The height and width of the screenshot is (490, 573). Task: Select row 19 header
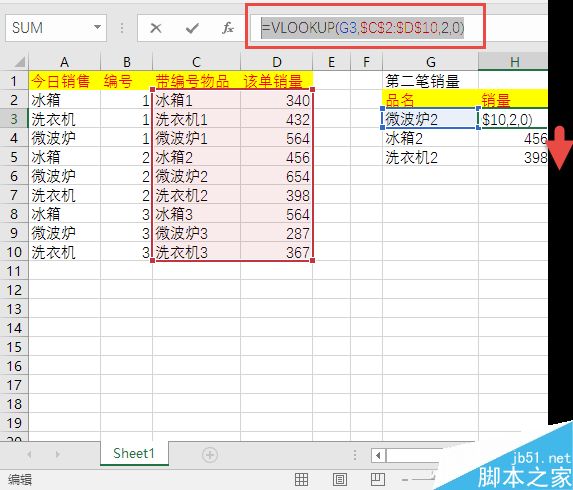tap(14, 423)
